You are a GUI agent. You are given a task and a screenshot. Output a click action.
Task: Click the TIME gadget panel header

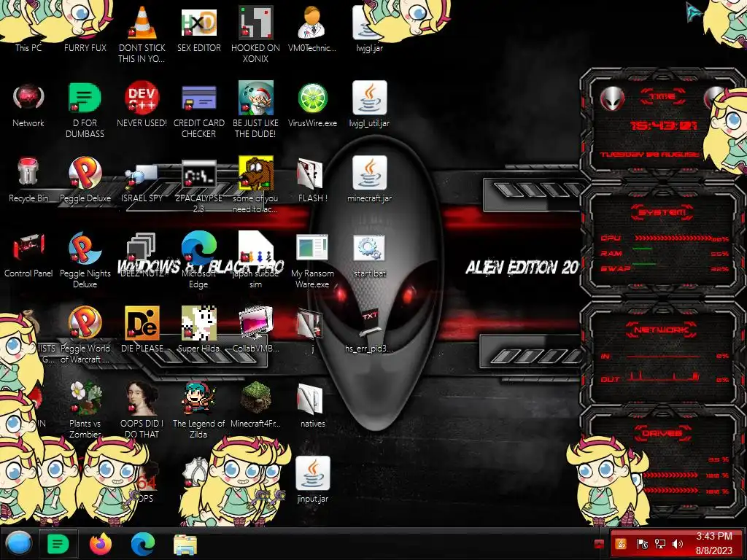(x=662, y=96)
